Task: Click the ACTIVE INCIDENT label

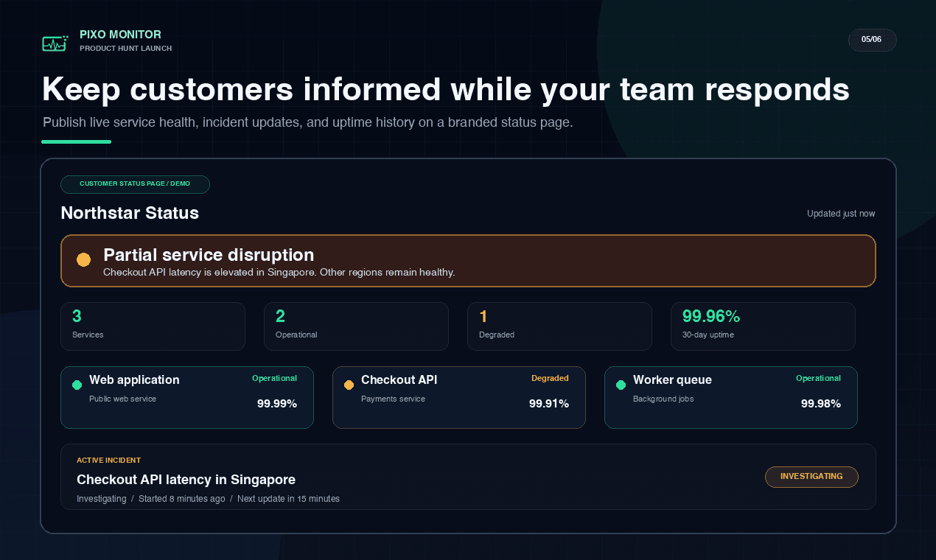Action: 108,461
